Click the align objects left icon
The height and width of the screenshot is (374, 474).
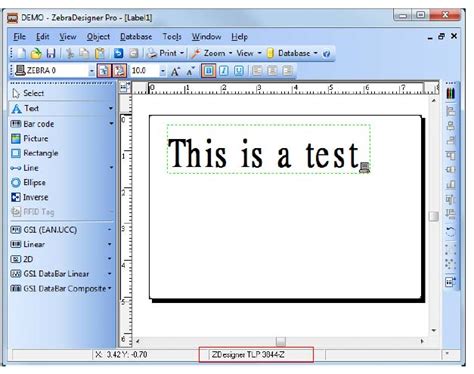(x=450, y=111)
